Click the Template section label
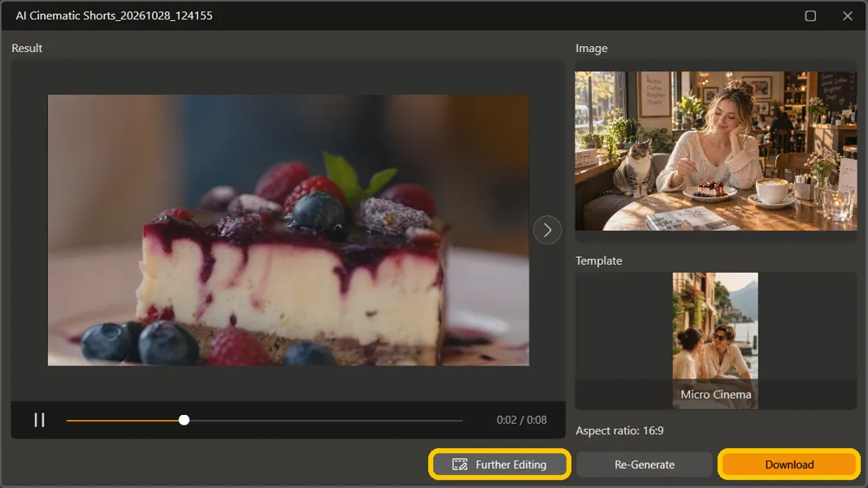The height and width of the screenshot is (488, 868). pyautogui.click(x=598, y=260)
